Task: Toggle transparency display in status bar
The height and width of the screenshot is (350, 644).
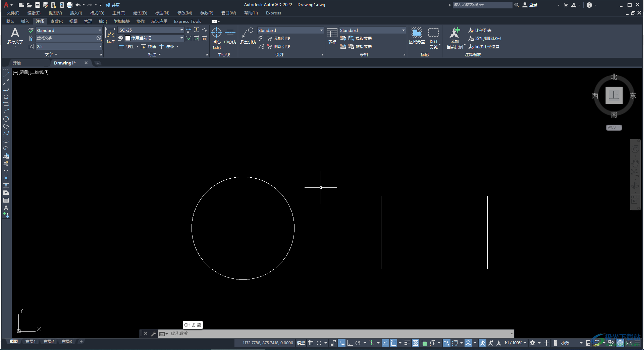Action: pyautogui.click(x=416, y=343)
